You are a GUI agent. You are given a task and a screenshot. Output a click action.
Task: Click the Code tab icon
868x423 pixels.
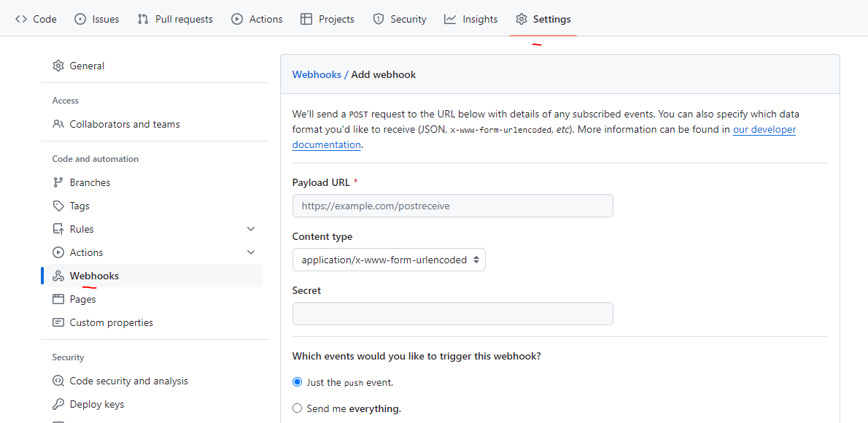coord(21,19)
